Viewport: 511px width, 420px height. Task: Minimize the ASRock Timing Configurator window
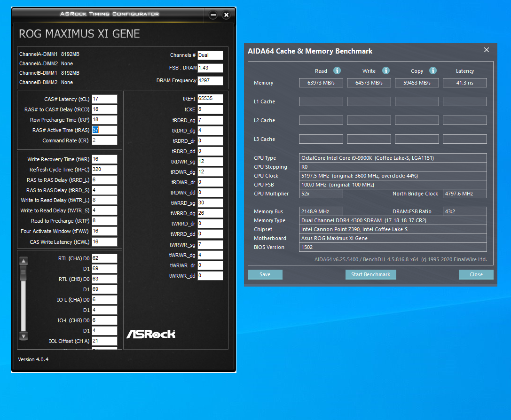tap(213, 15)
